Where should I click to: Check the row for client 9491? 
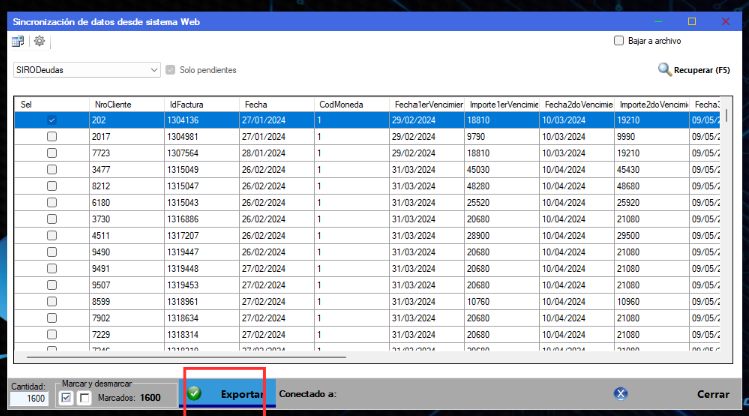(52, 268)
